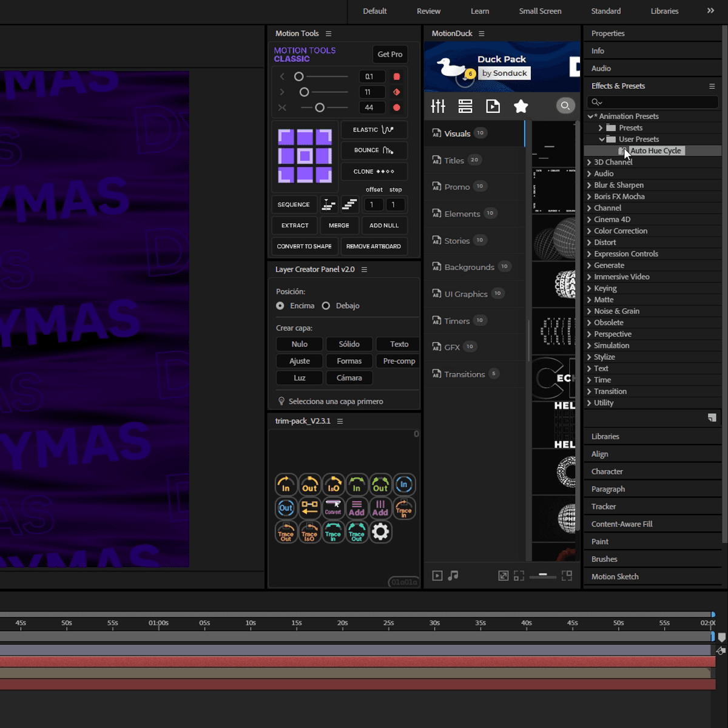Select the Encima radio button
This screenshot has height=728, width=728.
tap(280, 306)
